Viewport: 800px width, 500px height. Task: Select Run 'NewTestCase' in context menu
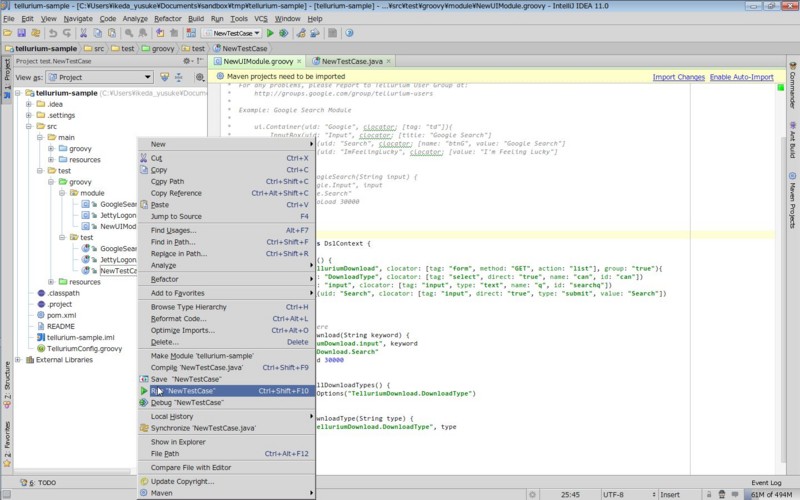point(227,391)
